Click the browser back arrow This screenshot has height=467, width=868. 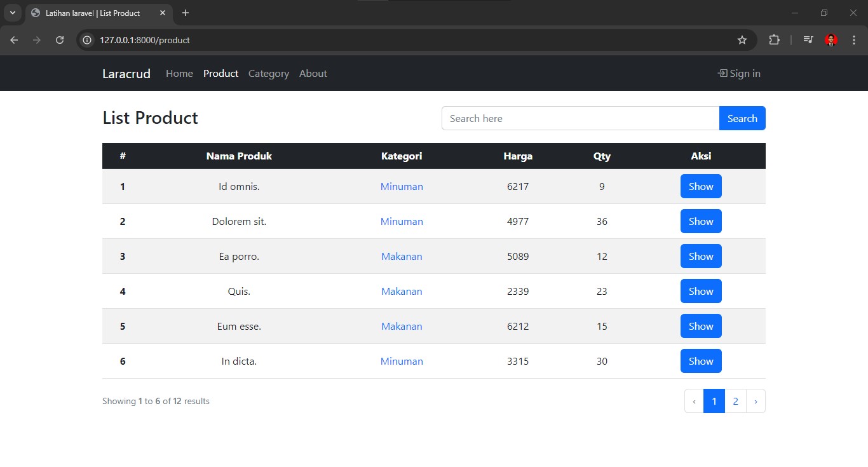pos(14,40)
